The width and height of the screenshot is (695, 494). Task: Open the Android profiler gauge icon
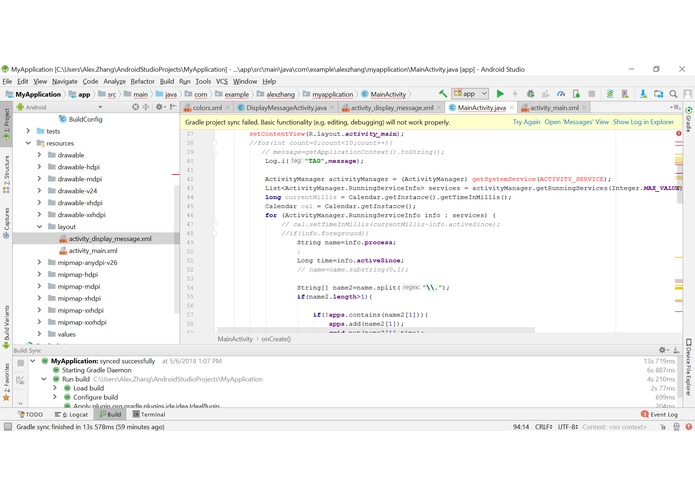click(561, 94)
